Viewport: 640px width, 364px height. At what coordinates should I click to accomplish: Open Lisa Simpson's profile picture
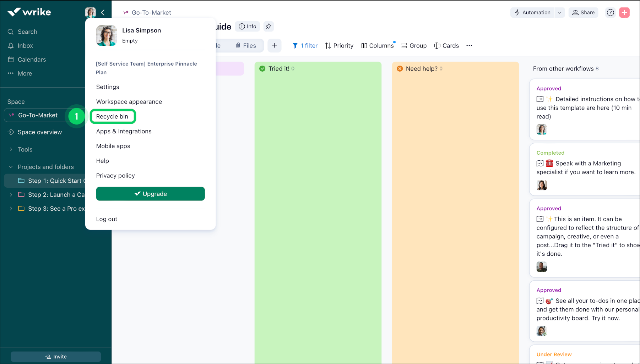[106, 35]
